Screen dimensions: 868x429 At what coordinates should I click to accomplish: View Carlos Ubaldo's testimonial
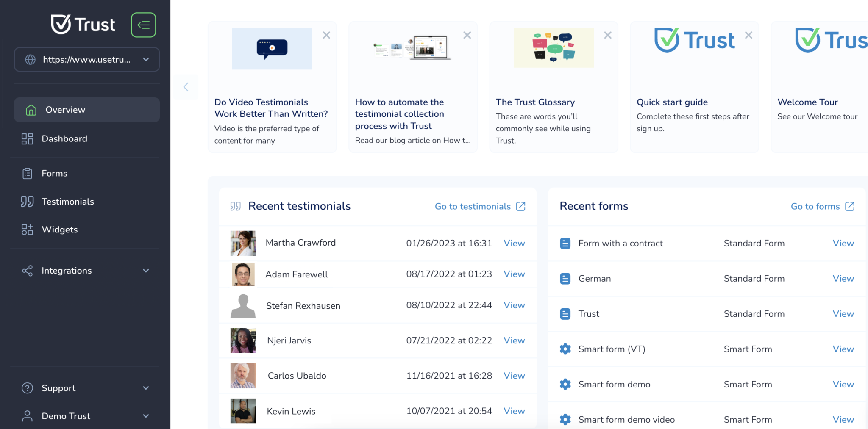pos(514,376)
